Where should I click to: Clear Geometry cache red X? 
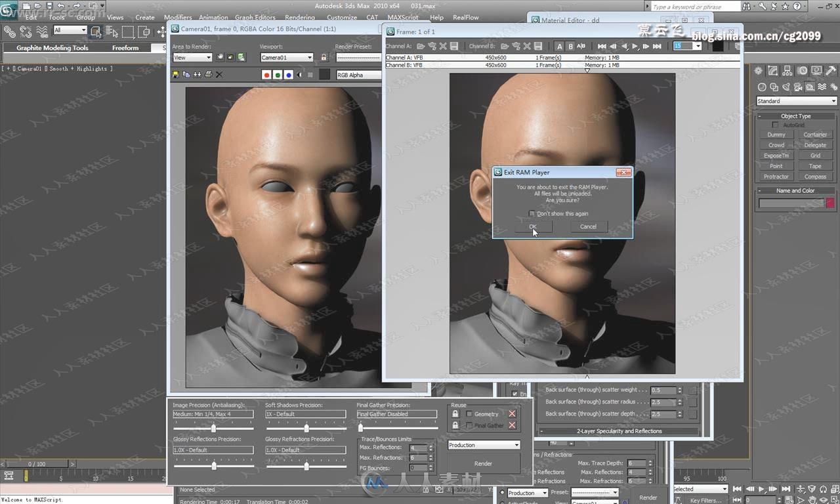pos(512,413)
